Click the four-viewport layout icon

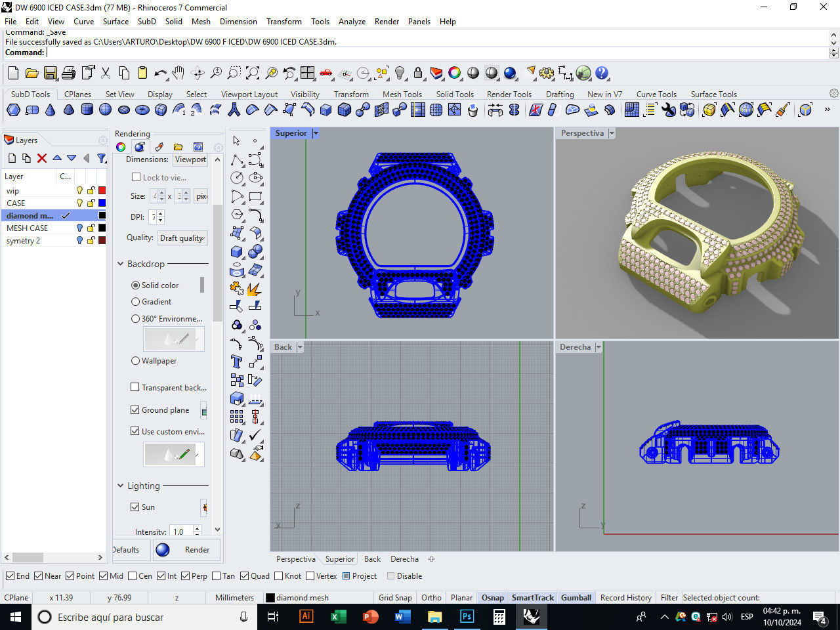(307, 73)
